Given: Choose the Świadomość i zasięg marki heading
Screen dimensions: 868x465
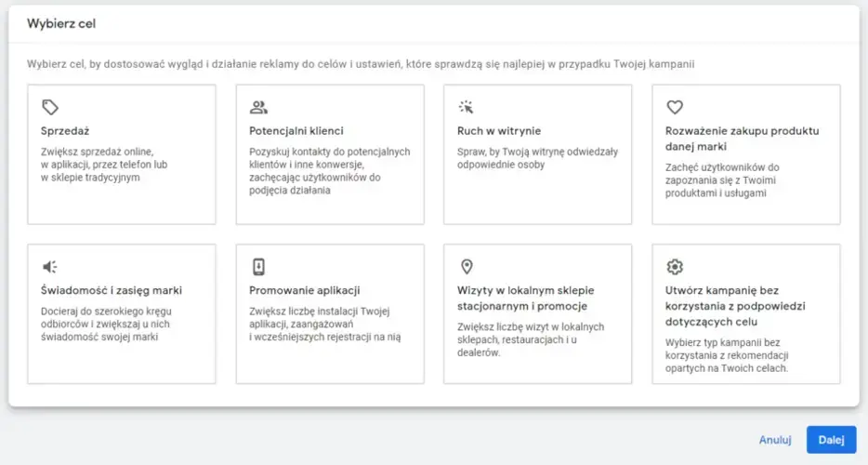Looking at the screenshot, I should [x=111, y=291].
